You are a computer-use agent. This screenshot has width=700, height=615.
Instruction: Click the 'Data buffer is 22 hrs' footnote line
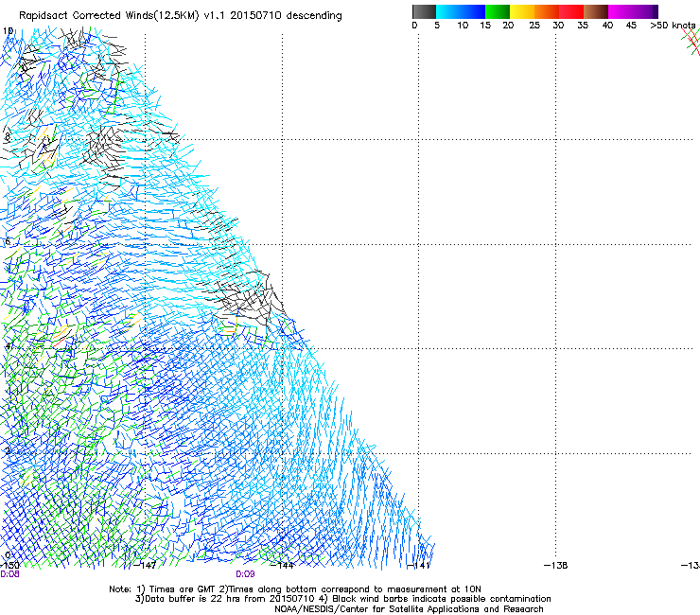(342, 599)
